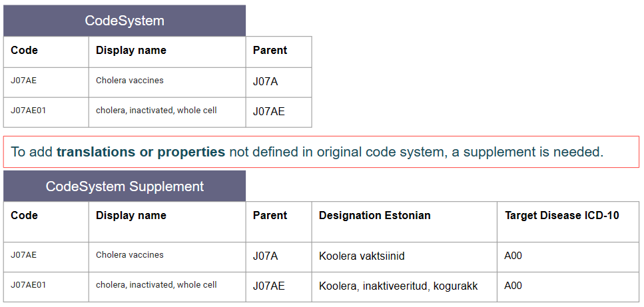Image resolution: width=644 pixels, height=307 pixels.
Task: Select the 'Koolera vaktsiinid' cell
Action: pos(362,256)
